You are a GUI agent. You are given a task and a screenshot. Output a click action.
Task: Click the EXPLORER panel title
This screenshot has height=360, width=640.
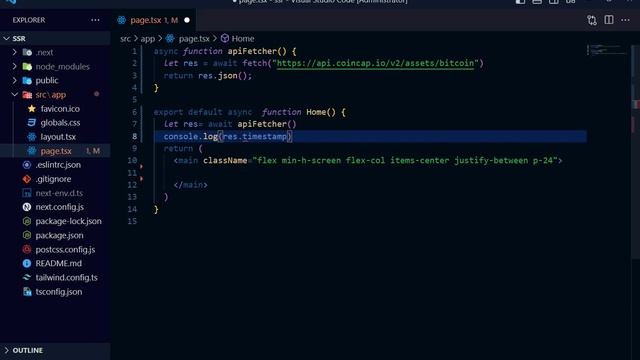(x=29, y=20)
